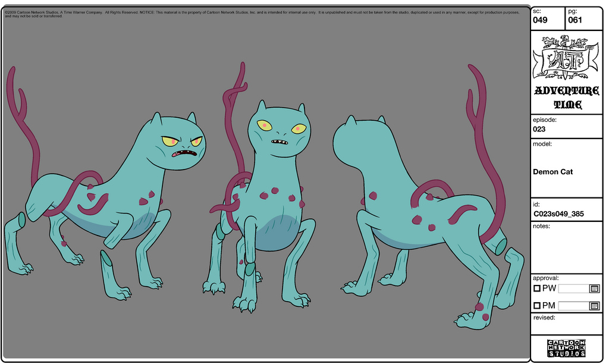Check the PM approval checkbox
The width and height of the screenshot is (609, 364).
pyautogui.click(x=537, y=306)
